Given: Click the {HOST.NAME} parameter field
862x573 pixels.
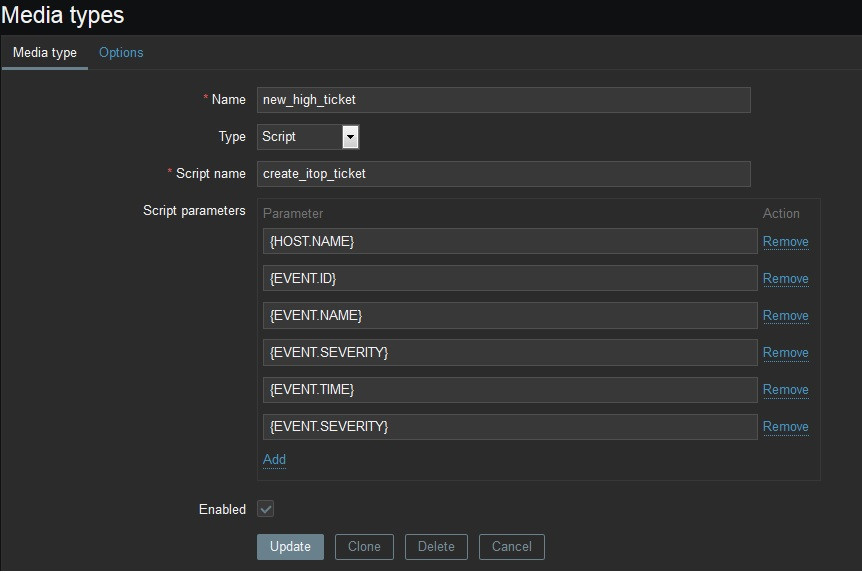Looking at the screenshot, I should 510,241.
